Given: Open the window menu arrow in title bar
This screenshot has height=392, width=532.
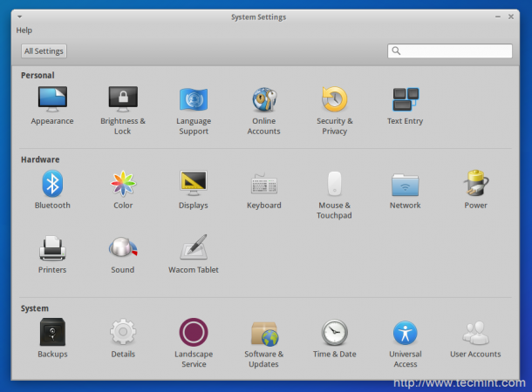Looking at the screenshot, I should tap(19, 17).
